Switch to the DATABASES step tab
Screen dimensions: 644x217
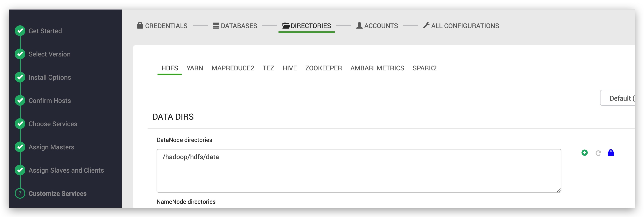[x=235, y=26]
